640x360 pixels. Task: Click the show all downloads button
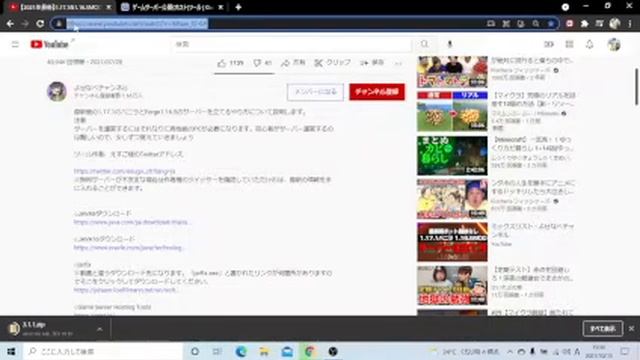click(x=603, y=329)
